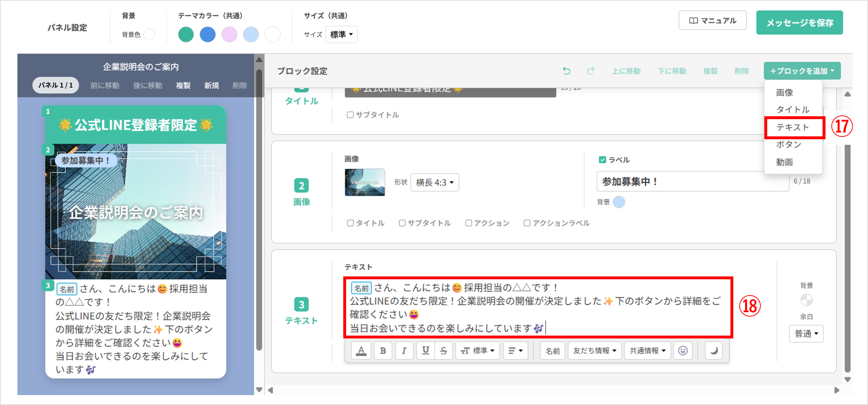The width and height of the screenshot is (868, 405).
Task: Enable the アクション checkbox for image
Action: [468, 223]
